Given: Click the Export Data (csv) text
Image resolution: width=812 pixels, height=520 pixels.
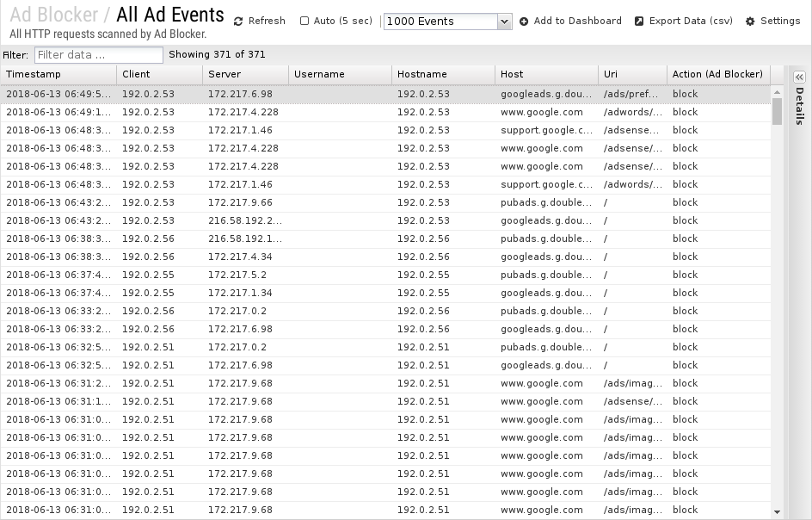Looking at the screenshot, I should coord(691,21).
